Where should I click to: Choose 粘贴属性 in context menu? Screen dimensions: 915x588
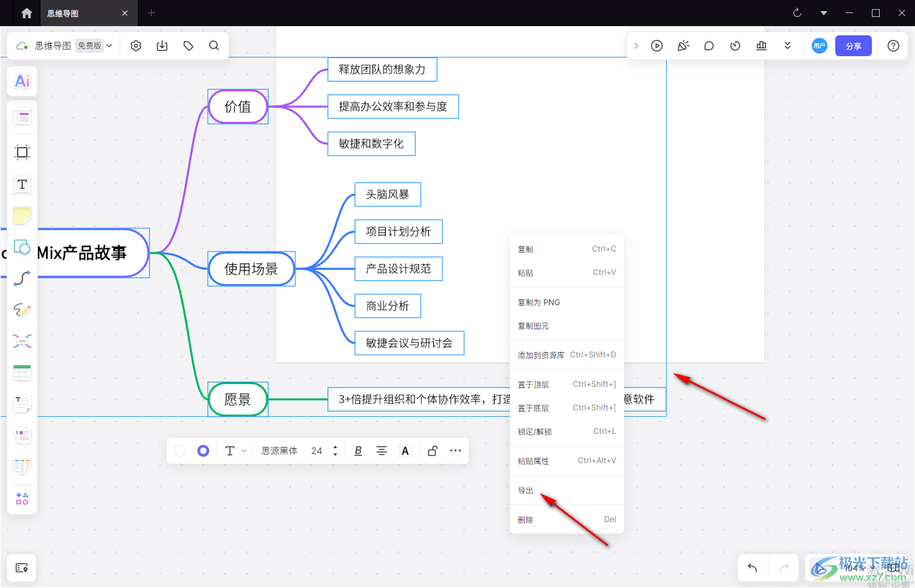(x=567, y=461)
